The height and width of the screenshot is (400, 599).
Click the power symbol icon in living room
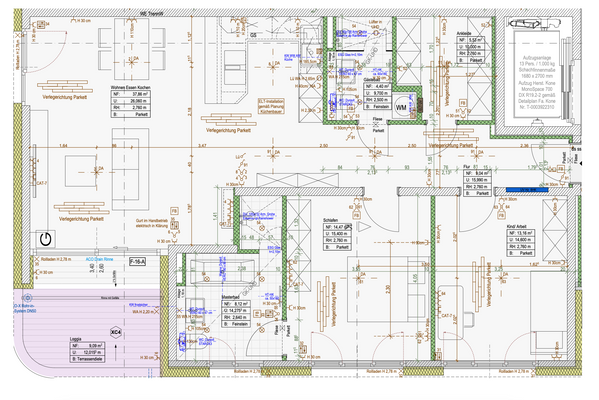tap(45, 240)
